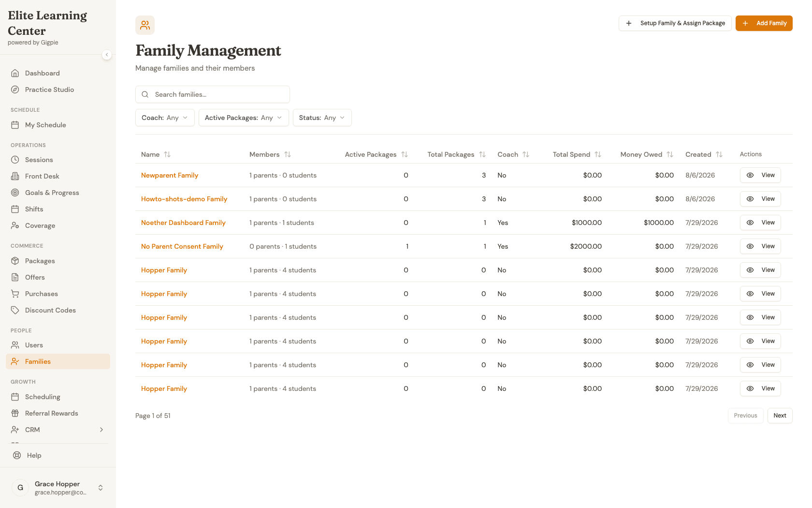Image resolution: width=812 pixels, height=508 pixels.
Task: Click the Discount Codes tag icon
Action: tap(15, 310)
